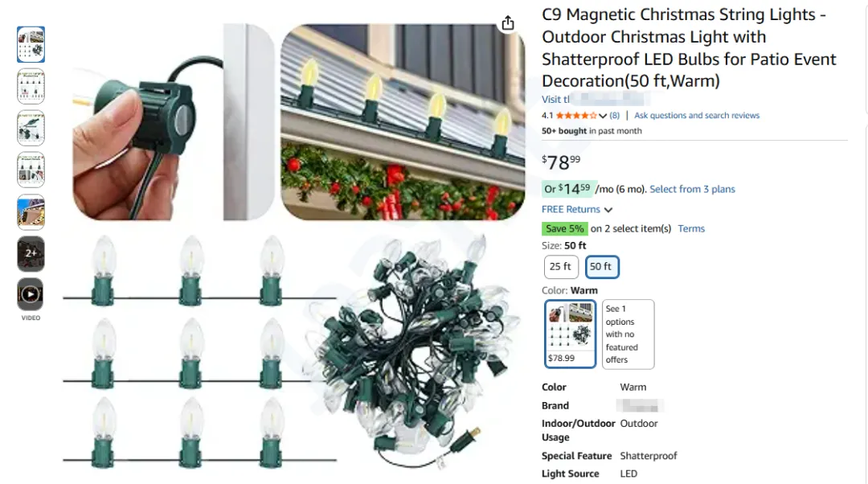The image size is (868, 484).
Task: Expand the star rating breakdown chevron
Action: tap(603, 116)
